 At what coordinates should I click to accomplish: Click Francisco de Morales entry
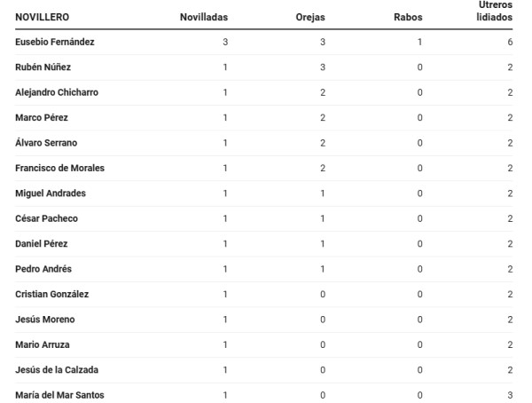[x=59, y=168]
